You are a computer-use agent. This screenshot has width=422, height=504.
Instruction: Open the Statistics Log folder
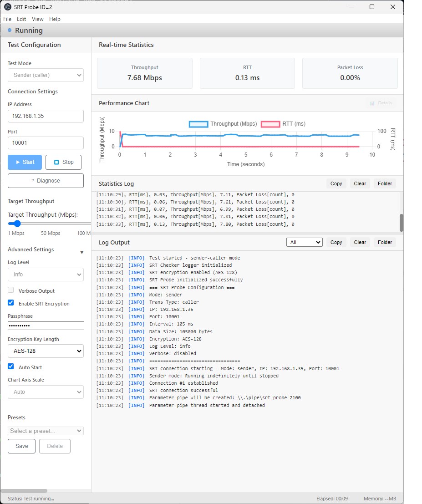click(385, 183)
